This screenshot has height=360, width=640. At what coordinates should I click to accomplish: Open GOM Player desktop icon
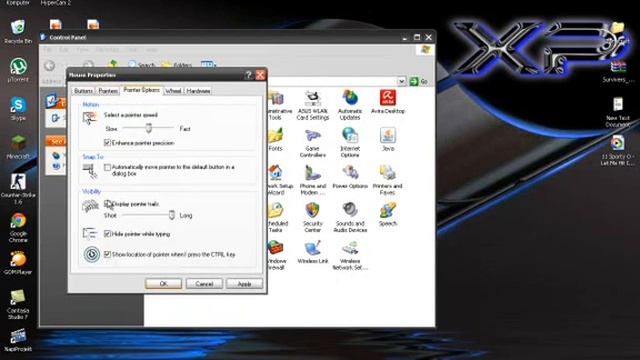pyautogui.click(x=18, y=263)
